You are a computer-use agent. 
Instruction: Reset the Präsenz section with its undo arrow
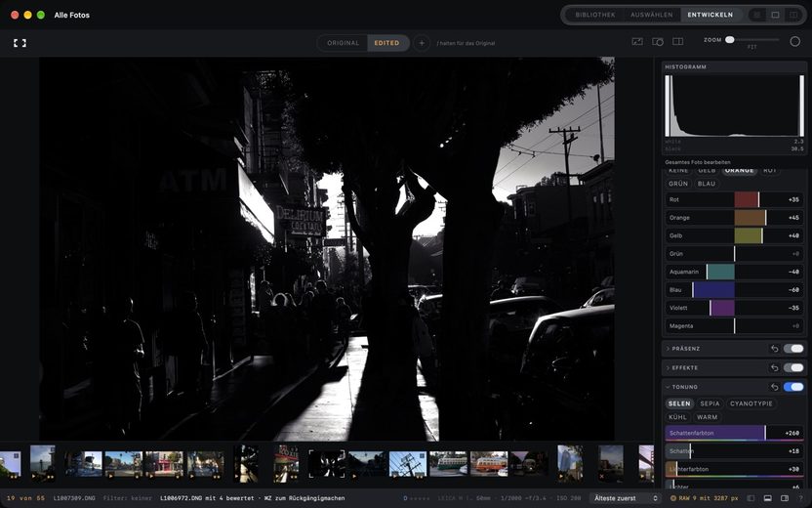pyautogui.click(x=774, y=349)
